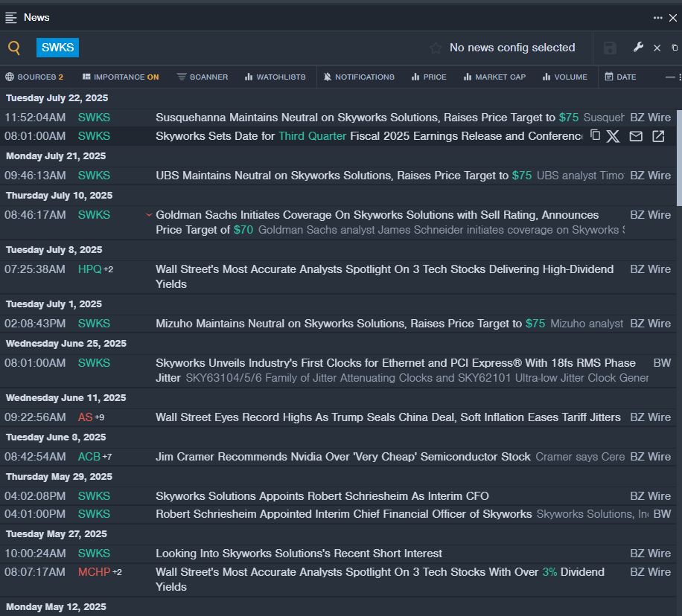Select Robert Schriesheim Appointed Interim Chief headline
Viewport: 682px width, 616px height.
click(x=344, y=514)
